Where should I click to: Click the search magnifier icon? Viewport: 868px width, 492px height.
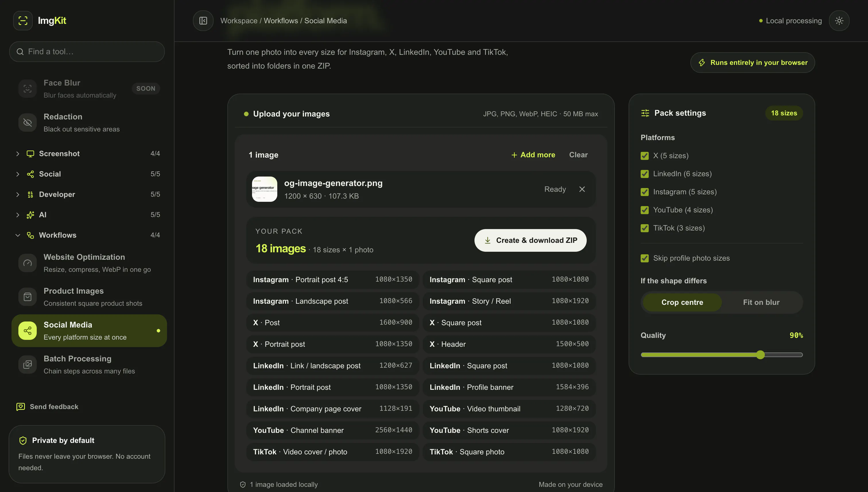point(20,52)
